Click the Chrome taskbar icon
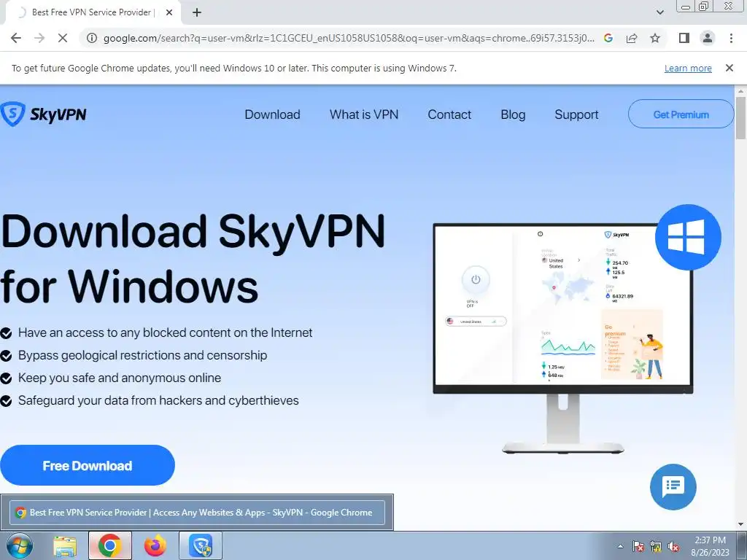Image resolution: width=747 pixels, height=560 pixels. [109, 545]
